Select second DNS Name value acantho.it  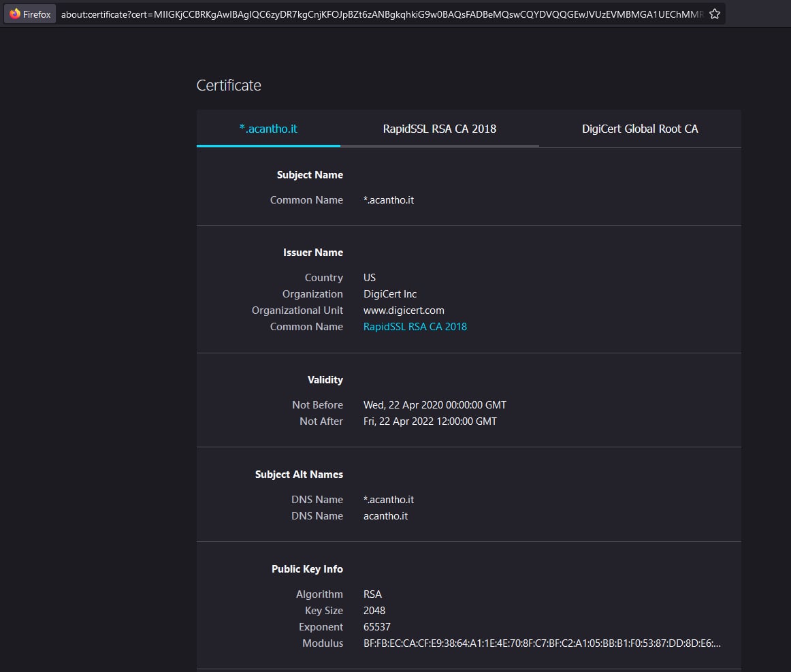385,516
